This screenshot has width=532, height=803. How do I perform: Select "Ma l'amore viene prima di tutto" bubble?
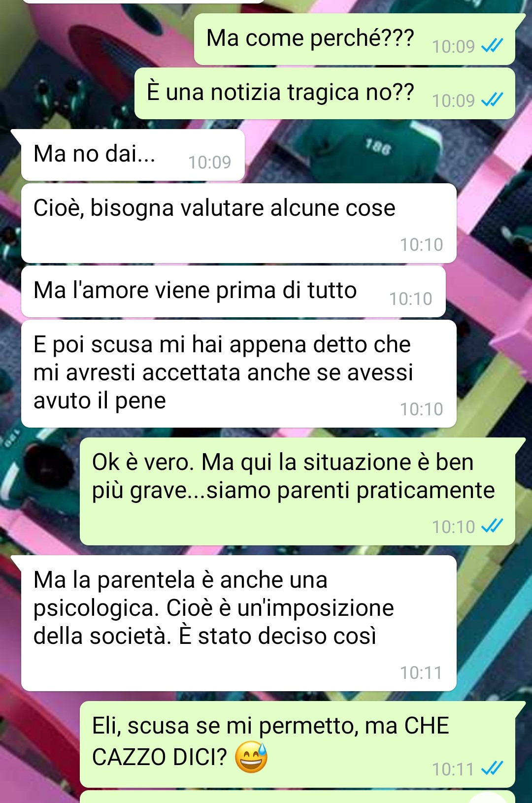(233, 292)
